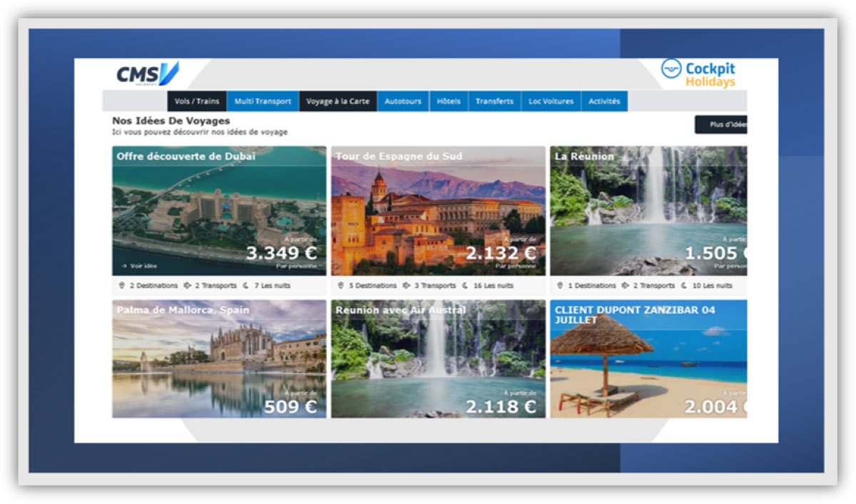Open the Client Dupont Zanzibar card
856x504 pixels.
[x=648, y=359]
